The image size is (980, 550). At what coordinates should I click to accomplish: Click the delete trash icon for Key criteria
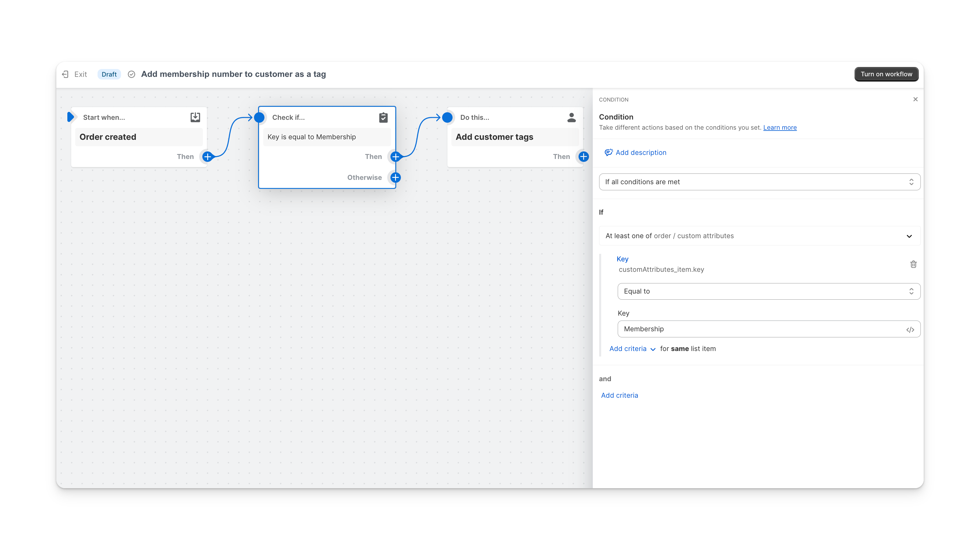tap(913, 264)
